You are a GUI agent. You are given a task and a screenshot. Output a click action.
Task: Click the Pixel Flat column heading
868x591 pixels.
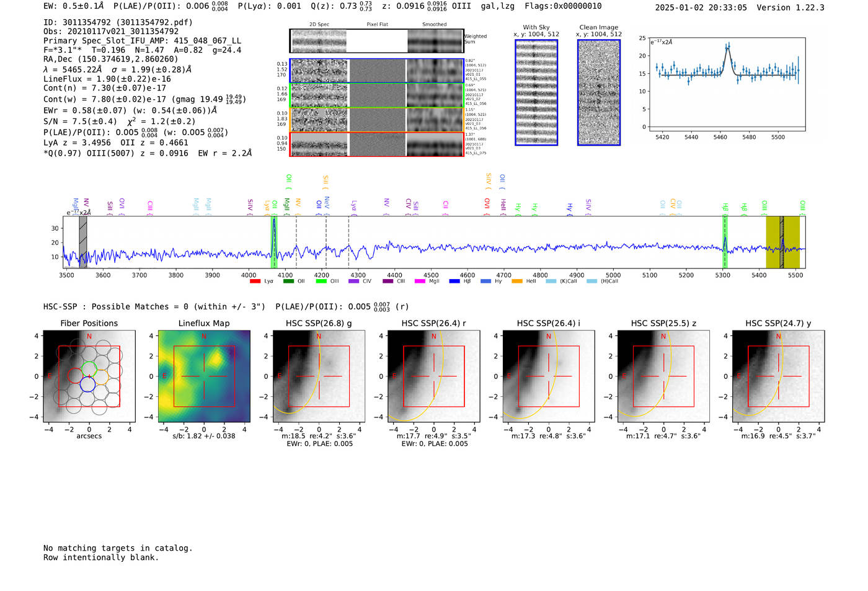point(377,25)
